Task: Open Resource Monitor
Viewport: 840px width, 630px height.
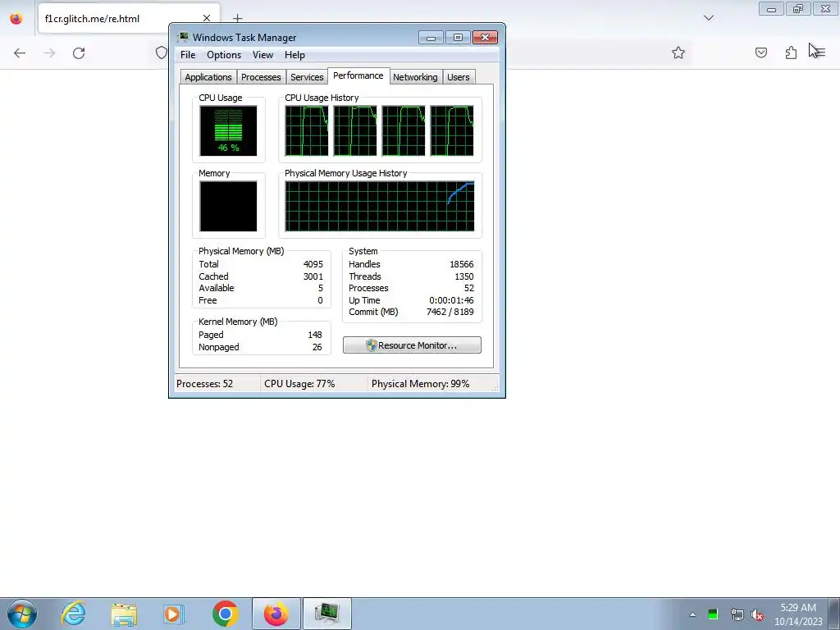Action: pyautogui.click(x=412, y=345)
